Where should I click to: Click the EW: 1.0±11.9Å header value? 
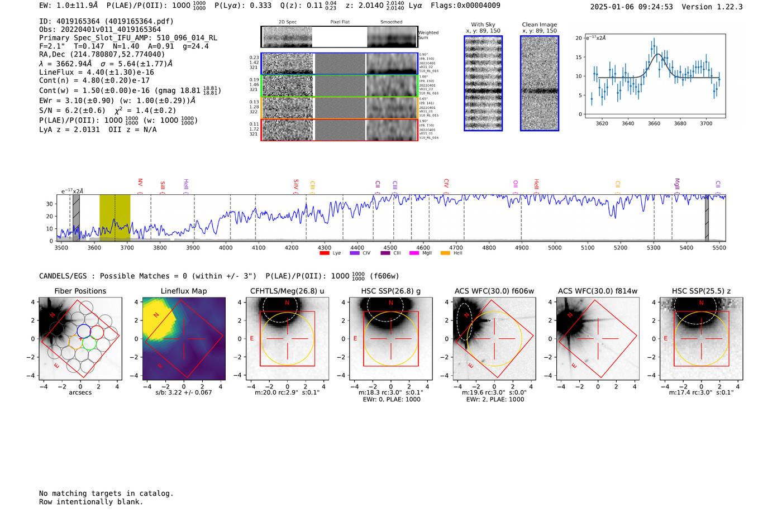(68, 5)
